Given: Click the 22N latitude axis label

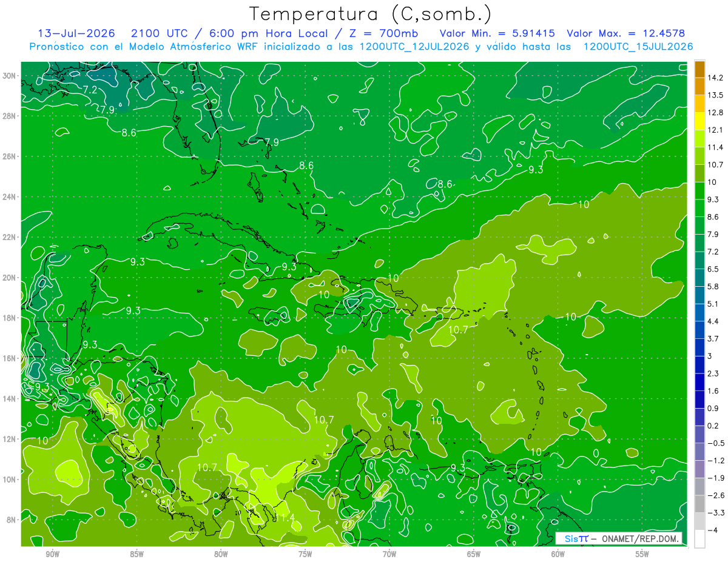Looking at the screenshot, I should click(9, 237).
